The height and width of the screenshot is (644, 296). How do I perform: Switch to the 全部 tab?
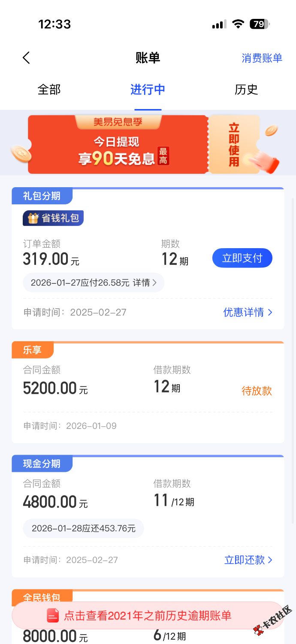[x=49, y=89]
